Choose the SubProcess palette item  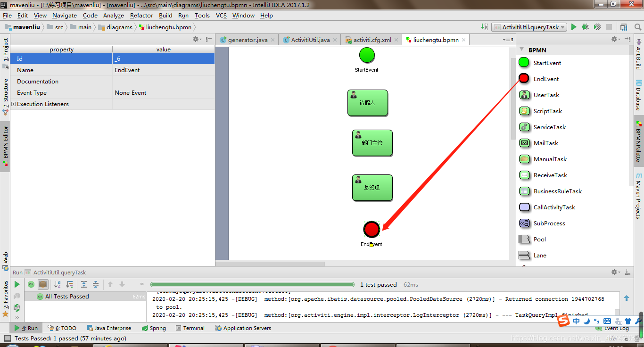542,223
